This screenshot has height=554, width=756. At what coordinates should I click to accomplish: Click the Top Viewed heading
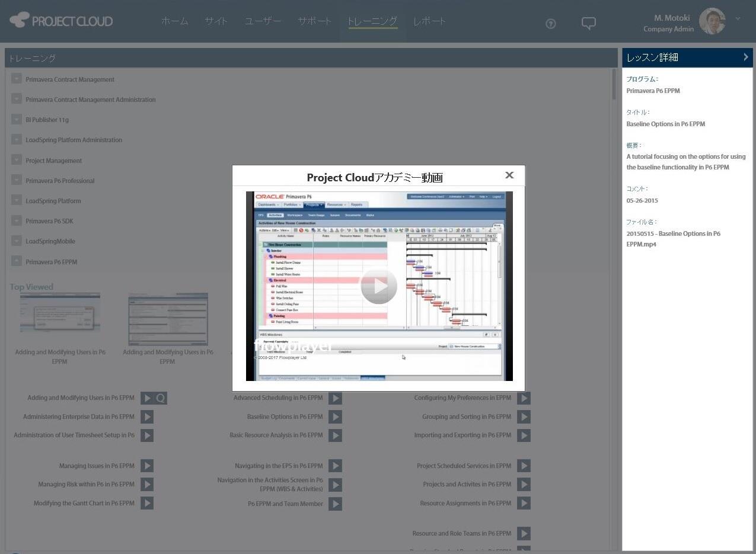click(31, 287)
